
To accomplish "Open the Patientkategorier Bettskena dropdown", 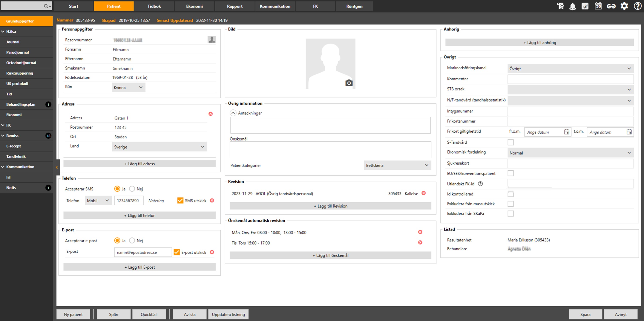I will 397,165.
